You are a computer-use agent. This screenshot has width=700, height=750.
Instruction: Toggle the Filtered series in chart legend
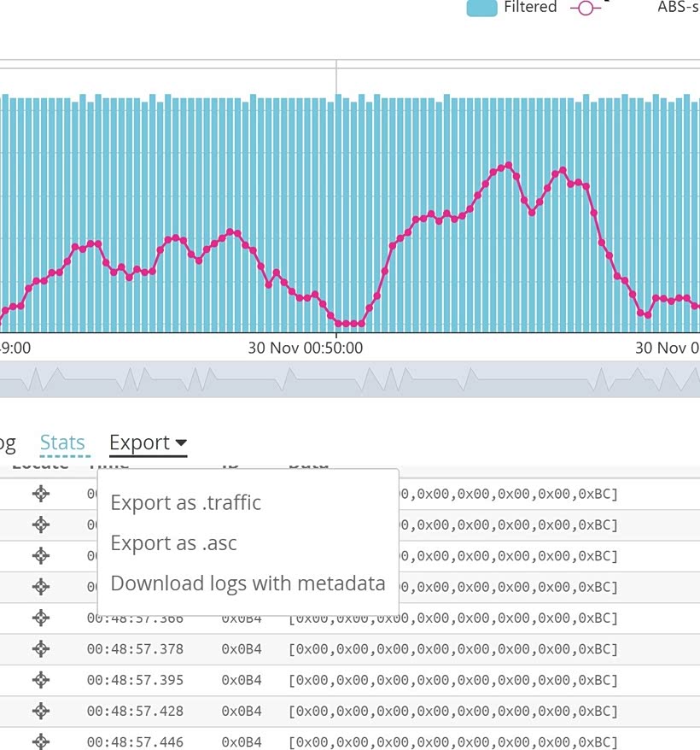[511, 7]
